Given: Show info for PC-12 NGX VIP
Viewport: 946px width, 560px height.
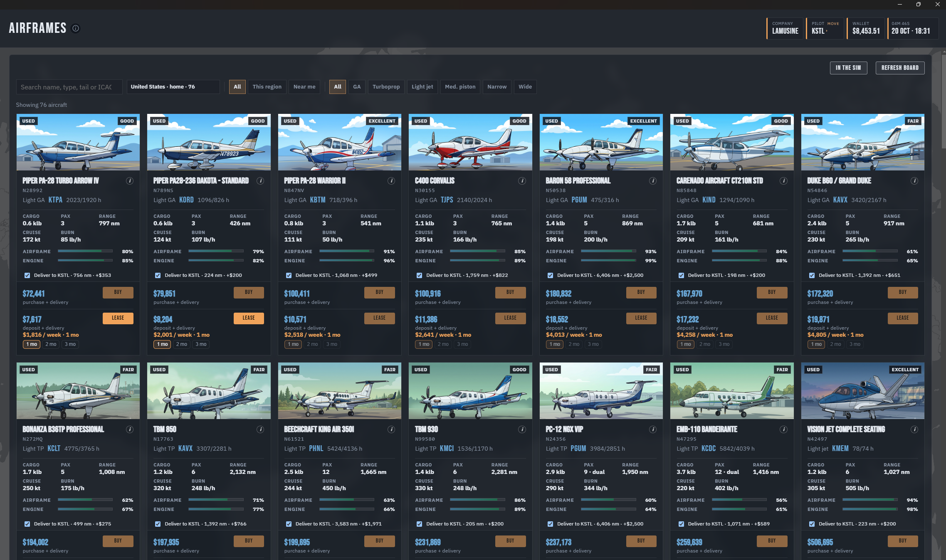Looking at the screenshot, I should click(x=653, y=429).
